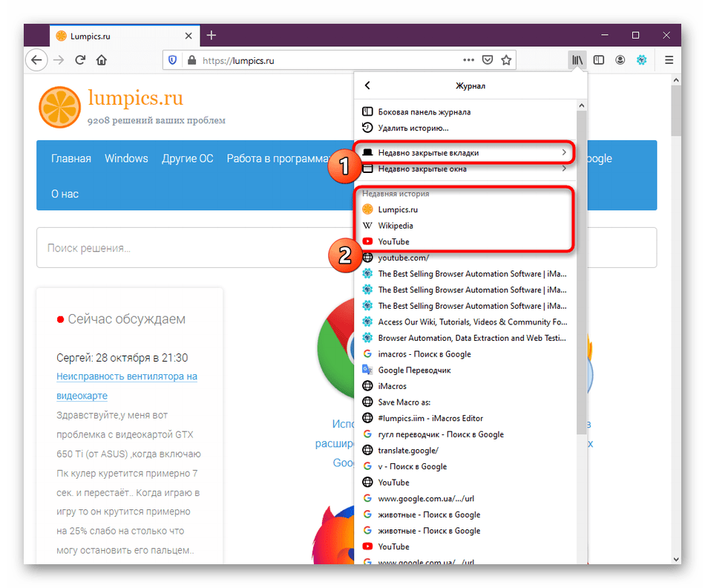
Task: Open a new tab with plus button
Action: coord(211,35)
